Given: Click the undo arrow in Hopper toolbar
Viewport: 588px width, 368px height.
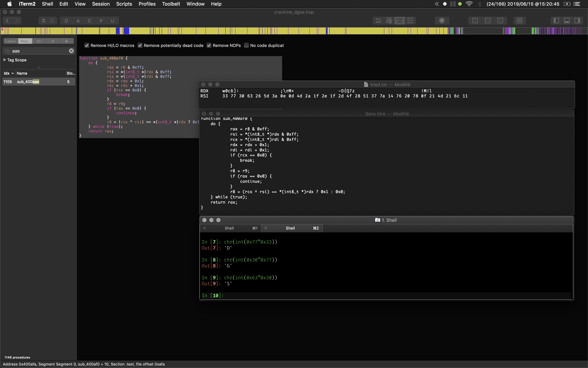Looking at the screenshot, I should pyautogui.click(x=44, y=21).
